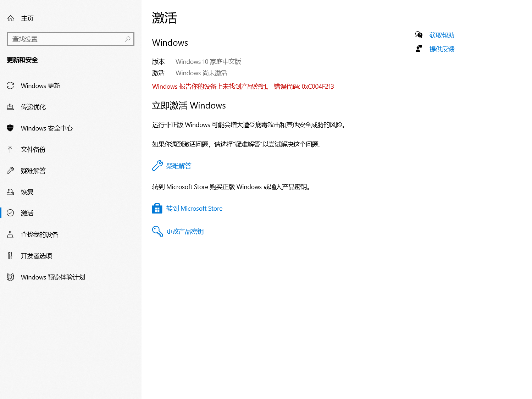Click the 传递优化 icon
532x399 pixels.
coord(10,107)
